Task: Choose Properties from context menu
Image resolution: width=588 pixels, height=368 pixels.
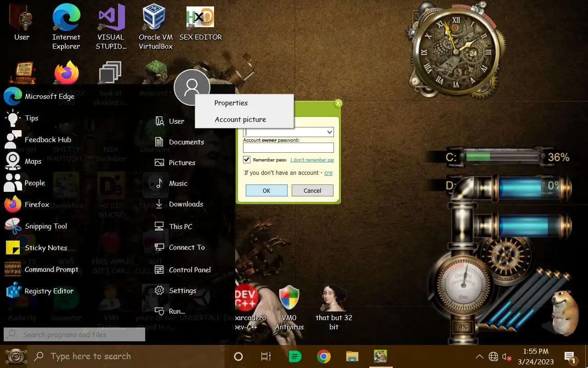Action: [244, 103]
